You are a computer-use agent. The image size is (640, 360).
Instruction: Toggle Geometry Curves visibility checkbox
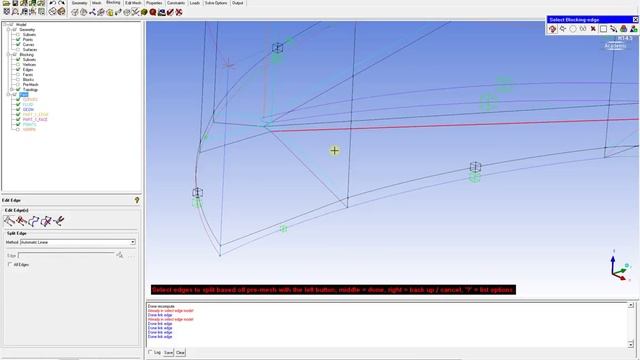(18, 44)
